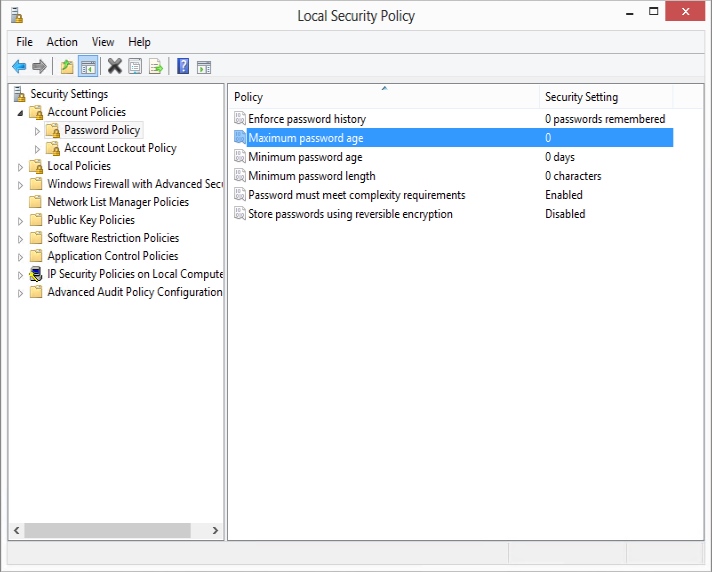712x572 pixels.
Task: Open Properties toolbar icon
Action: (135, 67)
